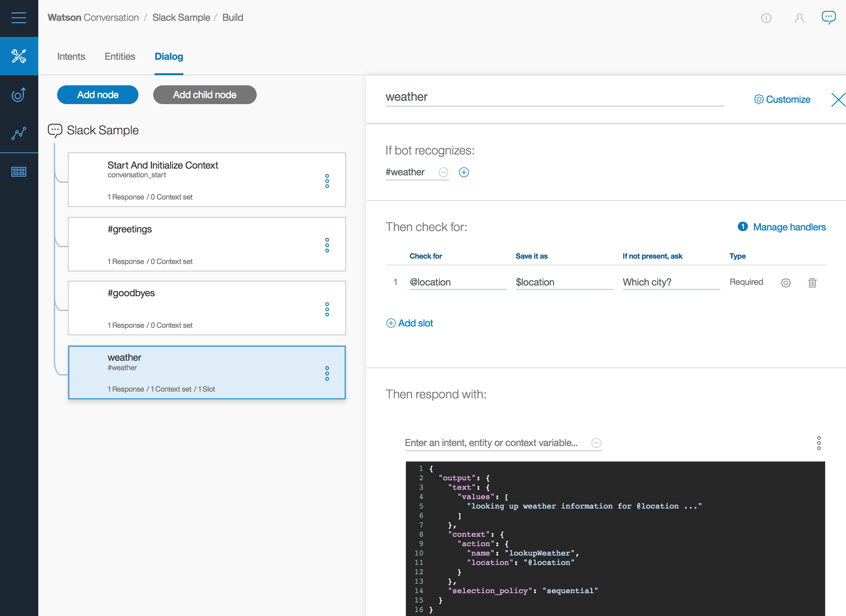Edit the @location slot via gear icon
This screenshot has height=616, width=846.
786,283
